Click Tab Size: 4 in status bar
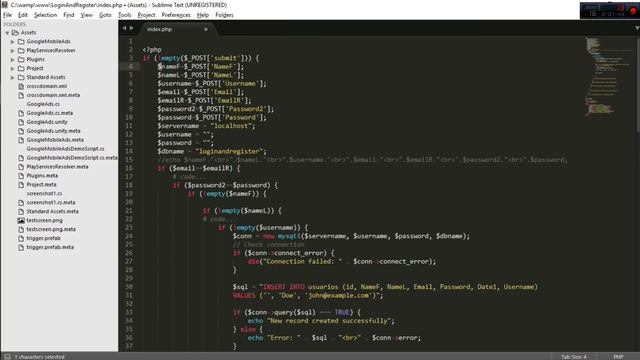 [x=573, y=357]
